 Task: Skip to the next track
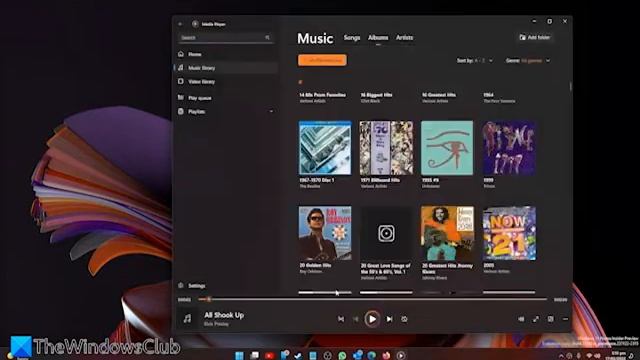[x=389, y=319]
